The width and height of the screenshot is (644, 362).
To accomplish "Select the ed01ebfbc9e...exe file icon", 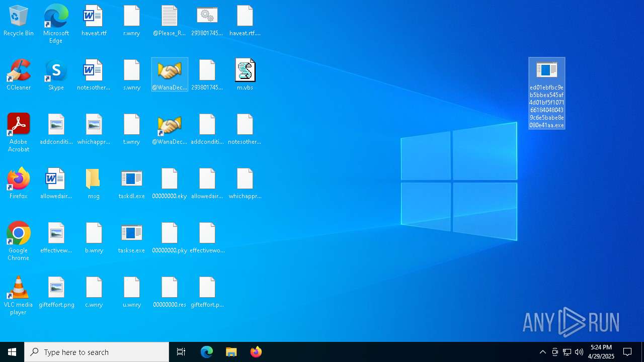I will (547, 94).
